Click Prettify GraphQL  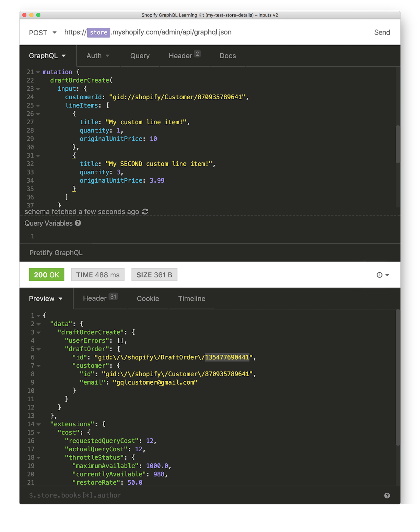56,253
